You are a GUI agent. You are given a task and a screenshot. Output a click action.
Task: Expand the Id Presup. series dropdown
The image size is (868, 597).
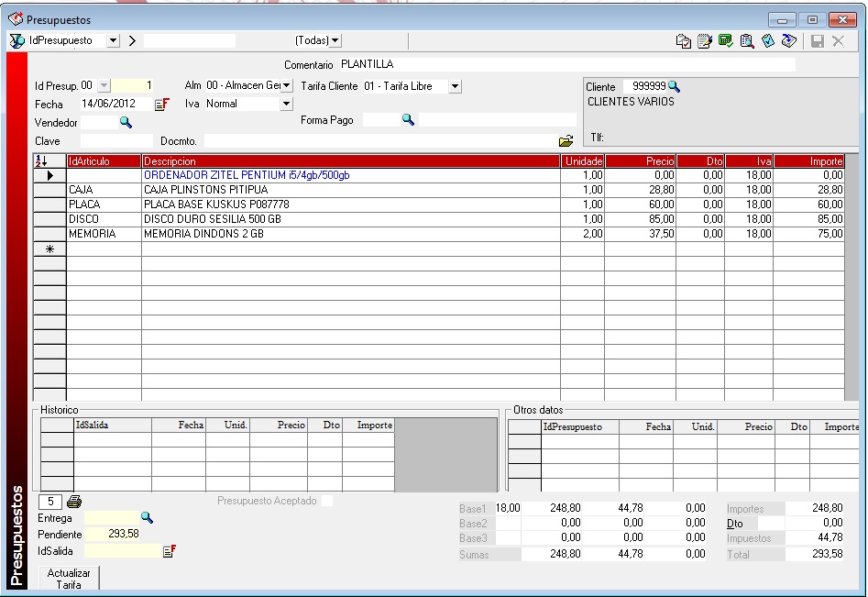[x=104, y=86]
